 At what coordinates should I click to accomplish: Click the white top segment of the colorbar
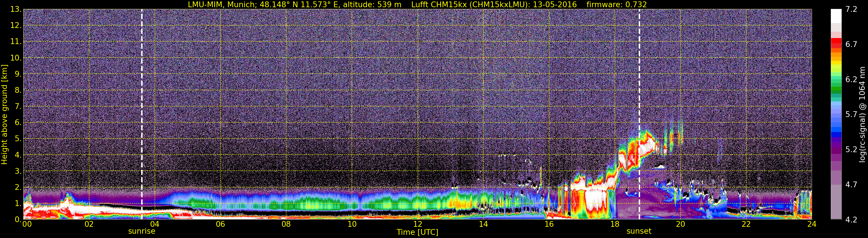coord(836,16)
